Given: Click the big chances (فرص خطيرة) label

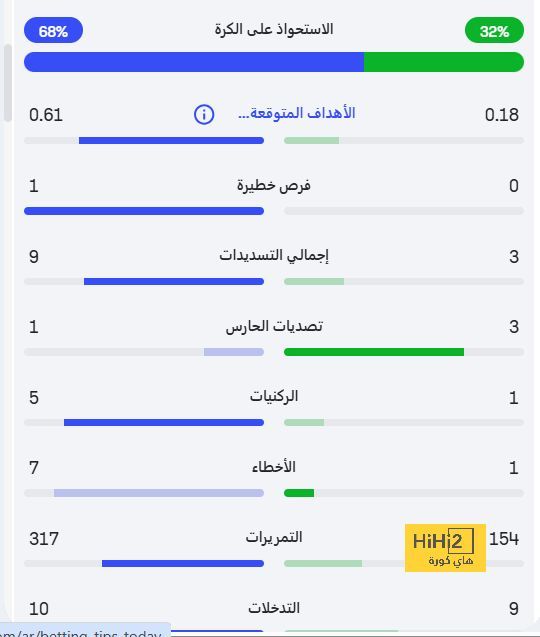Looking at the screenshot, I should point(273,186).
